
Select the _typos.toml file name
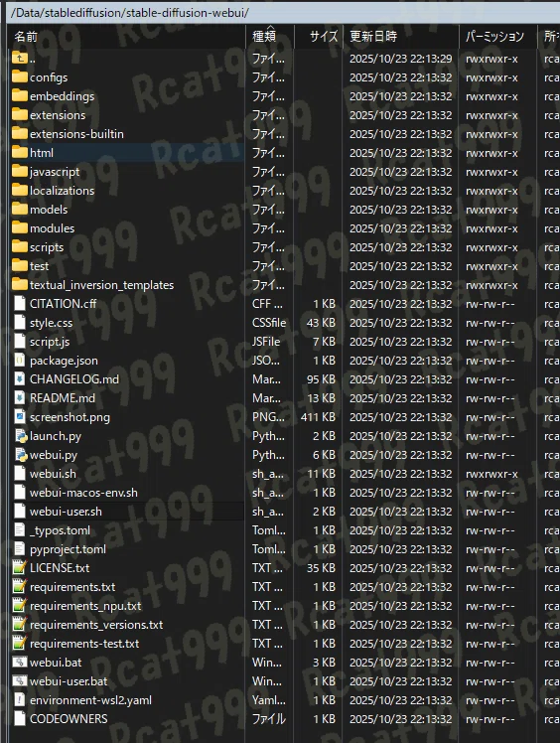[x=60, y=530]
